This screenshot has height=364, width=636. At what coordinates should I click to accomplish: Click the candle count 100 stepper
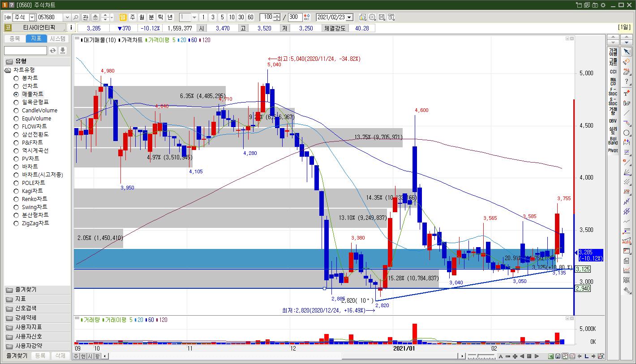pos(277,17)
